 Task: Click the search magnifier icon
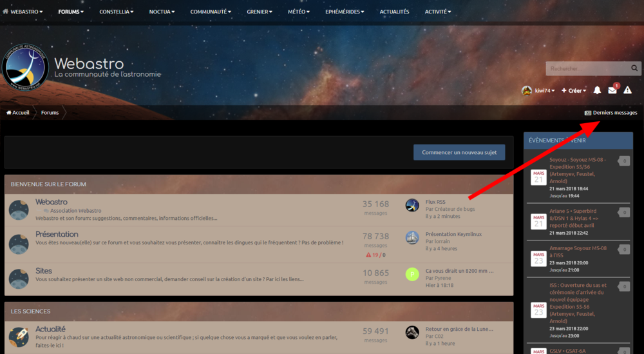634,68
